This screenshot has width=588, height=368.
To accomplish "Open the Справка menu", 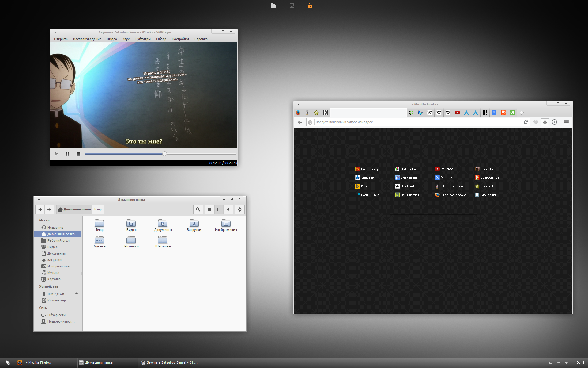I will click(x=201, y=39).
